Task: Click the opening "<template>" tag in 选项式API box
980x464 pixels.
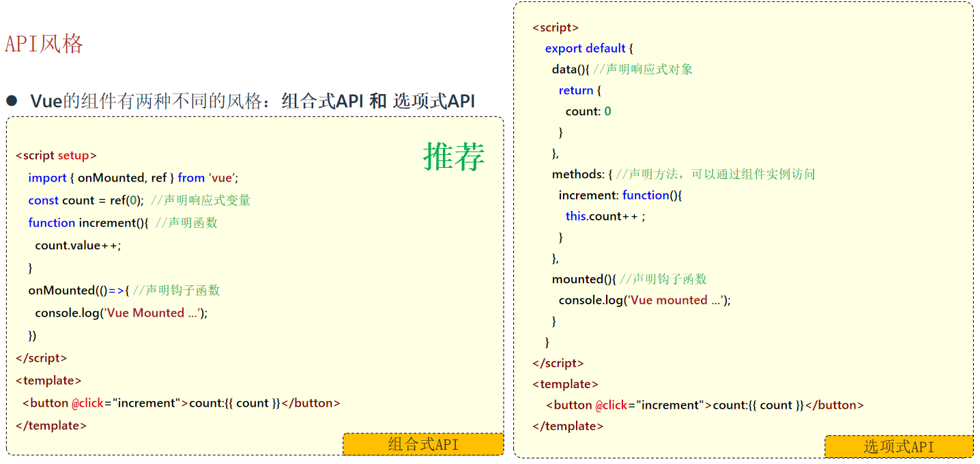Action: [x=565, y=384]
